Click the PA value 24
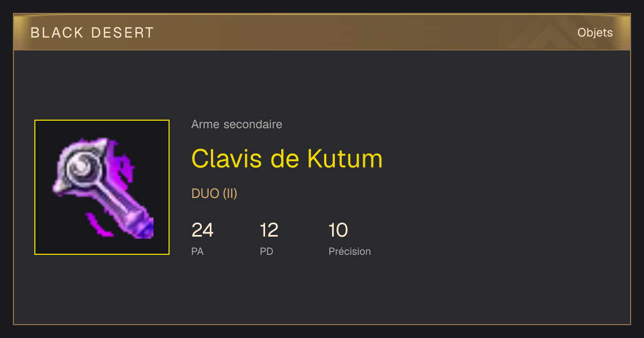The width and height of the screenshot is (644, 338). [x=202, y=230]
